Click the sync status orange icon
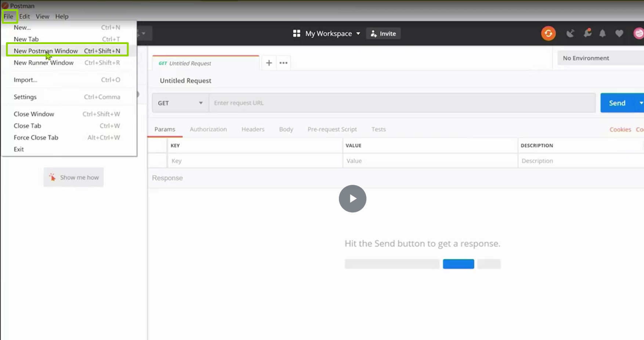 point(548,33)
